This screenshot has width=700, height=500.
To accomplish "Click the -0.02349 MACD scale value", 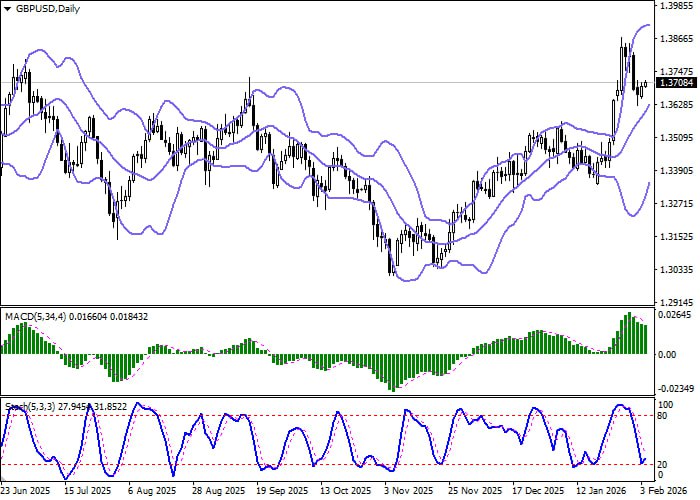I will 677,389.
